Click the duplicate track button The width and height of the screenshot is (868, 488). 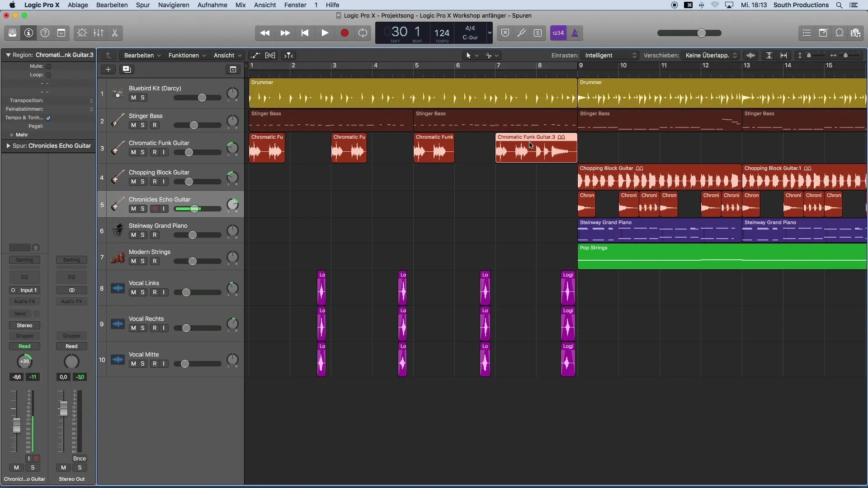[x=127, y=69]
